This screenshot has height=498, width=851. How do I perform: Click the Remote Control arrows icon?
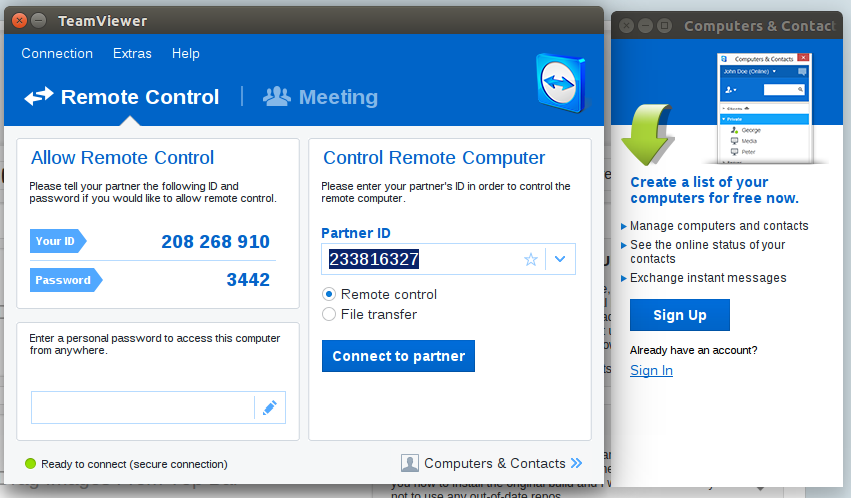[x=39, y=97]
